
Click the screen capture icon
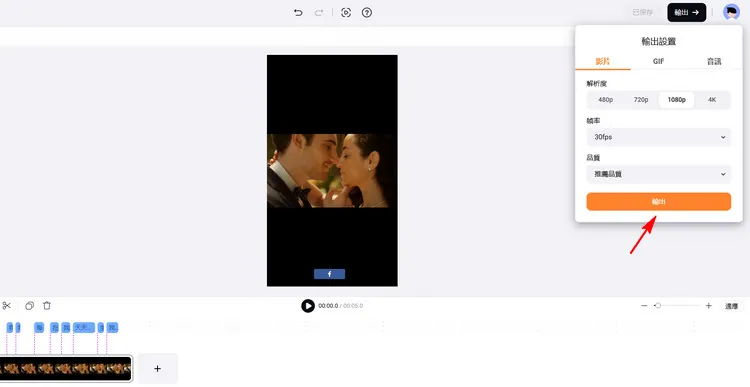[x=346, y=13]
